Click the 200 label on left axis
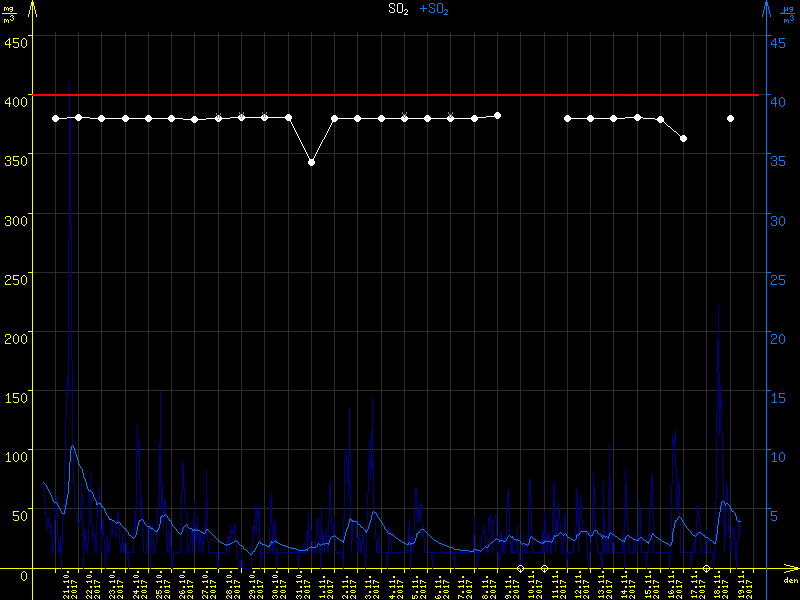This screenshot has height=600, width=800. pos(15,338)
